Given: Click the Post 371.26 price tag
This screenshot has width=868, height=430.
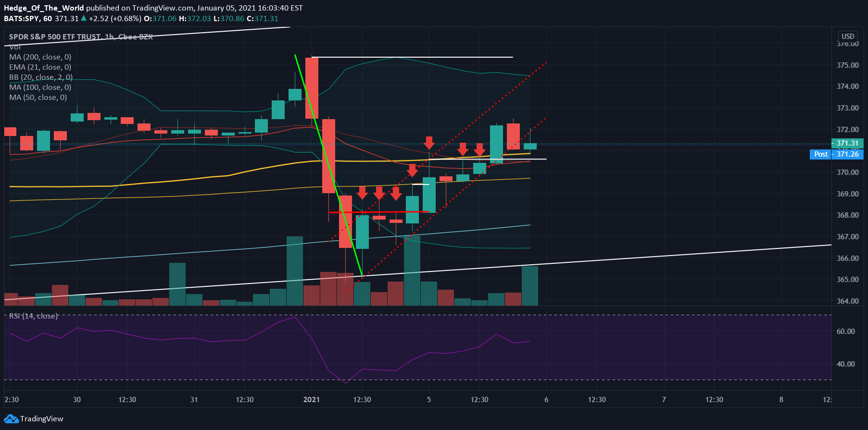Looking at the screenshot, I should pyautogui.click(x=837, y=154).
